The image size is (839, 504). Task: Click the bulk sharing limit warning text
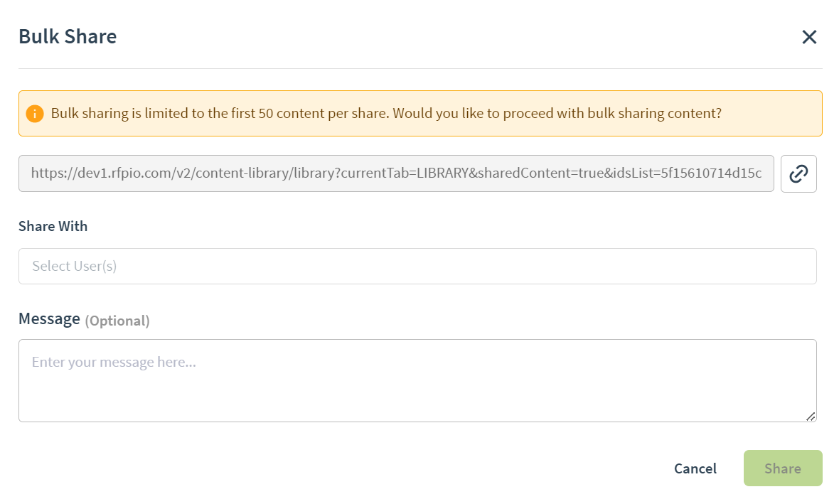click(x=386, y=114)
